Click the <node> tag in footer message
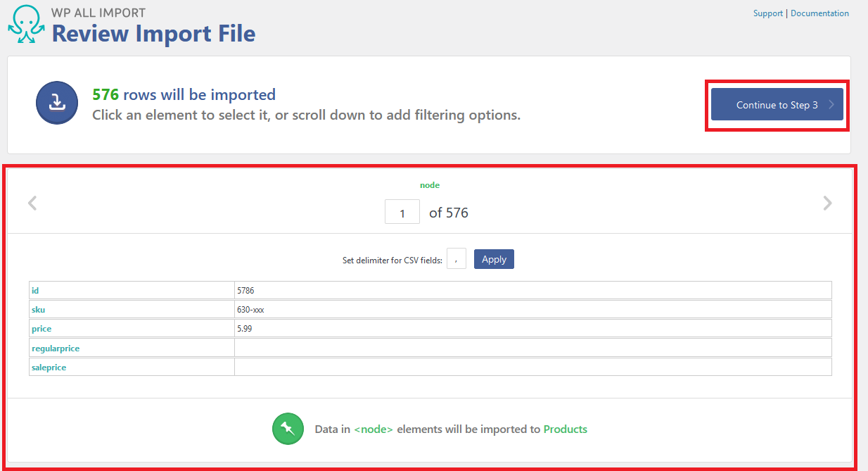Image resolution: width=868 pixels, height=471 pixels. 374,429
